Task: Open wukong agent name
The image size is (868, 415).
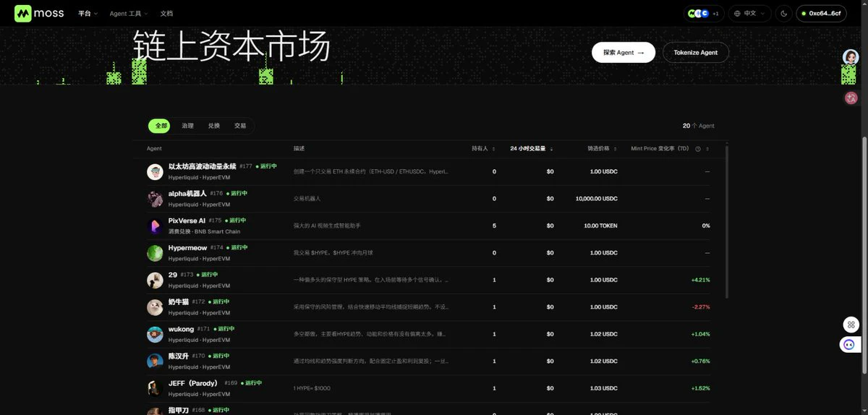Action: (181, 329)
